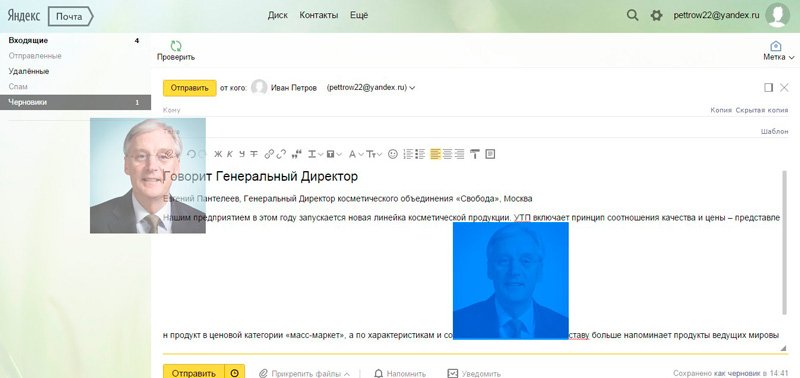Click the top Отправить button
Viewport: 800px width, 378px height.
coord(190,88)
